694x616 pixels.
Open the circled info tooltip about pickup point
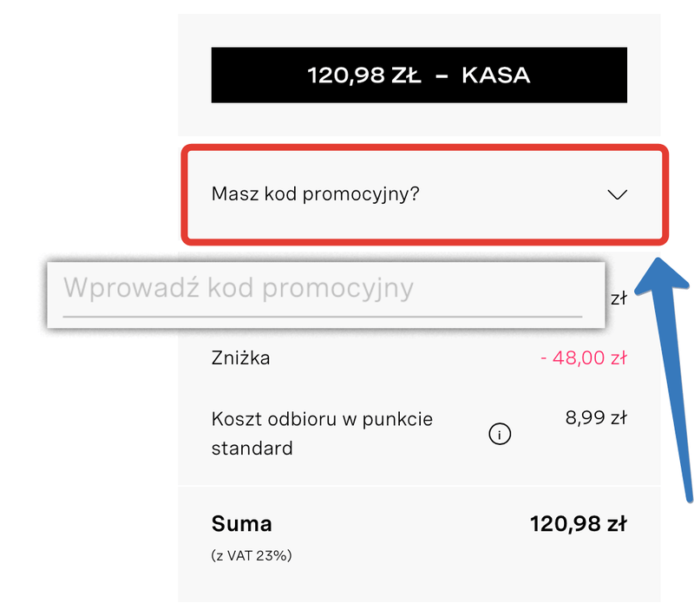pyautogui.click(x=499, y=434)
